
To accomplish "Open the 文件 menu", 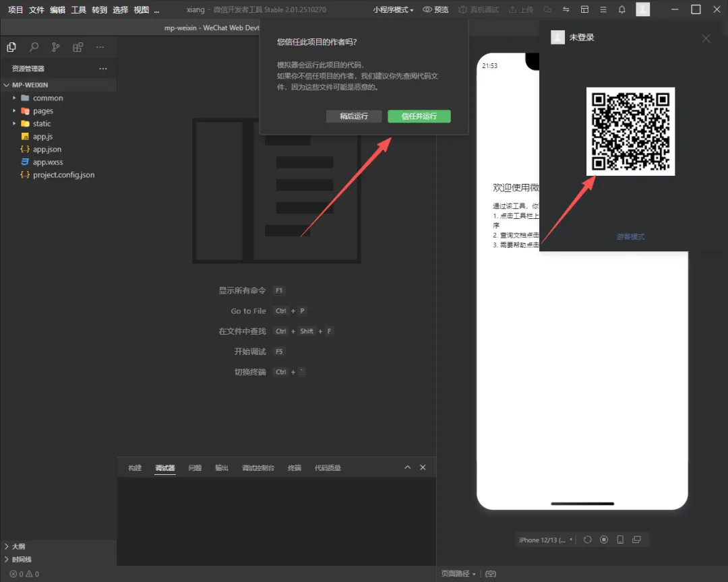I will coord(36,10).
